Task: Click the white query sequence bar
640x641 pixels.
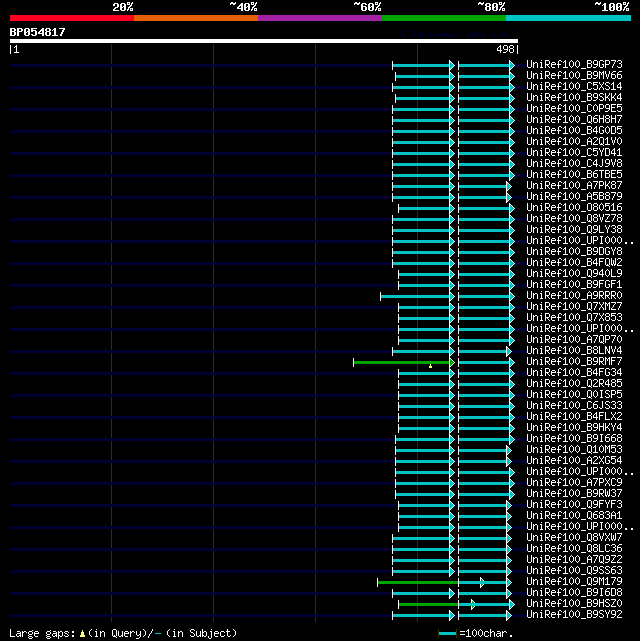Action: 264,41
